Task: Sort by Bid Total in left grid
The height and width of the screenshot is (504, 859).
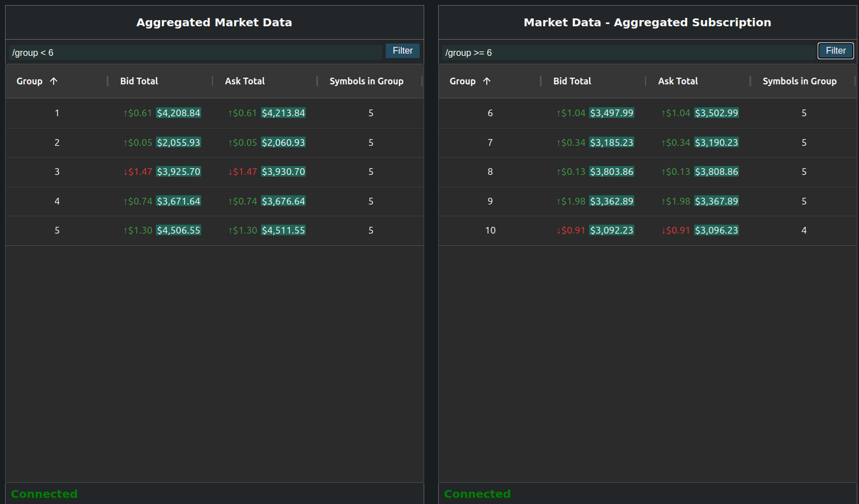Action: tap(139, 81)
